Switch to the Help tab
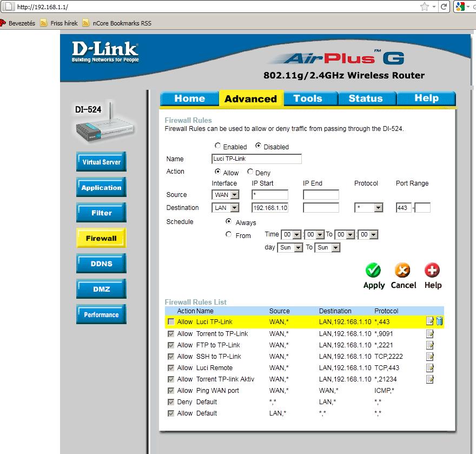 (x=427, y=98)
